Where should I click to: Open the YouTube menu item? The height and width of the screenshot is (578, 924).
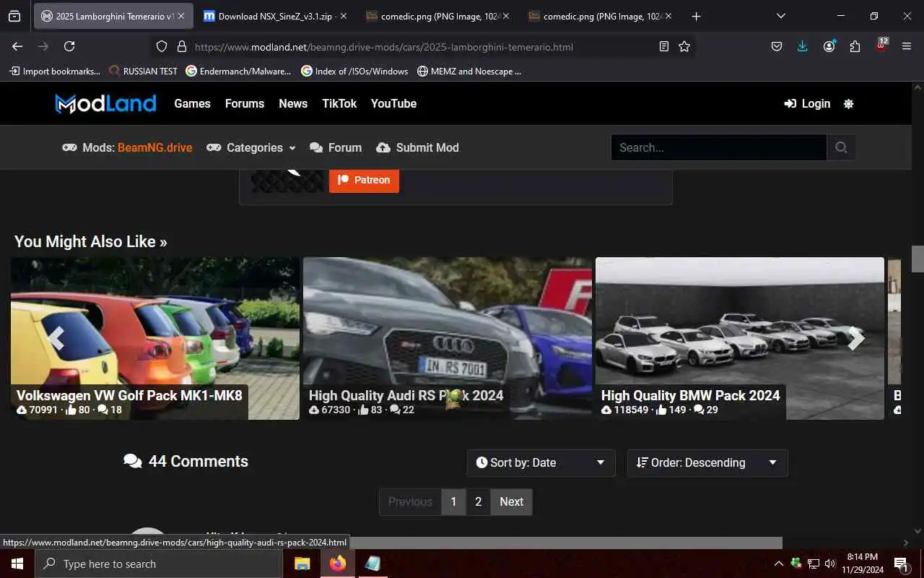393,103
